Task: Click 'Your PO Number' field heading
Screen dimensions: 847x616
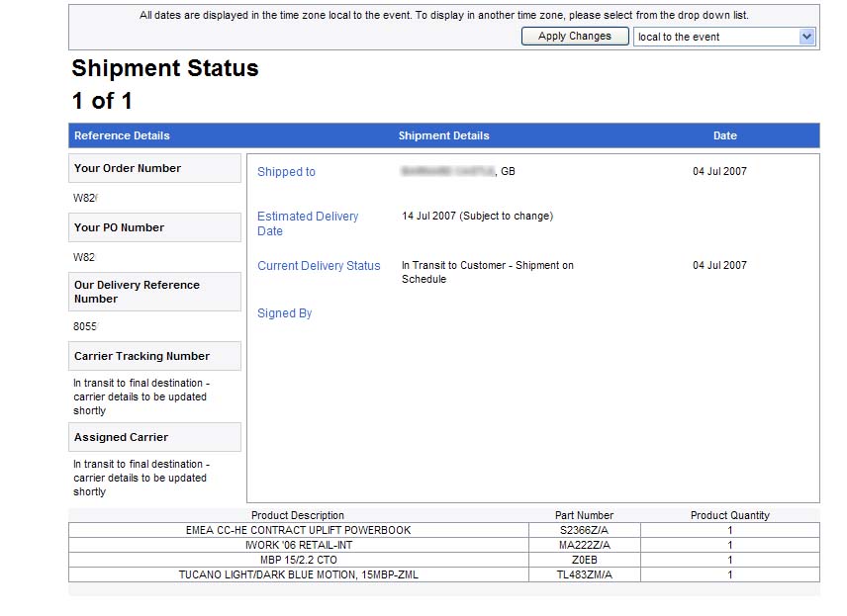Action: click(x=154, y=227)
